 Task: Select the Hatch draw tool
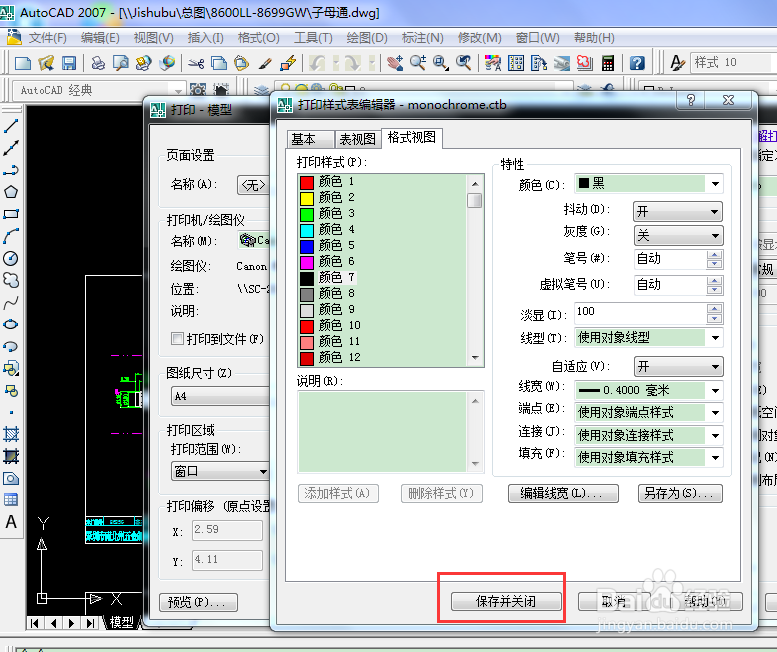11,434
